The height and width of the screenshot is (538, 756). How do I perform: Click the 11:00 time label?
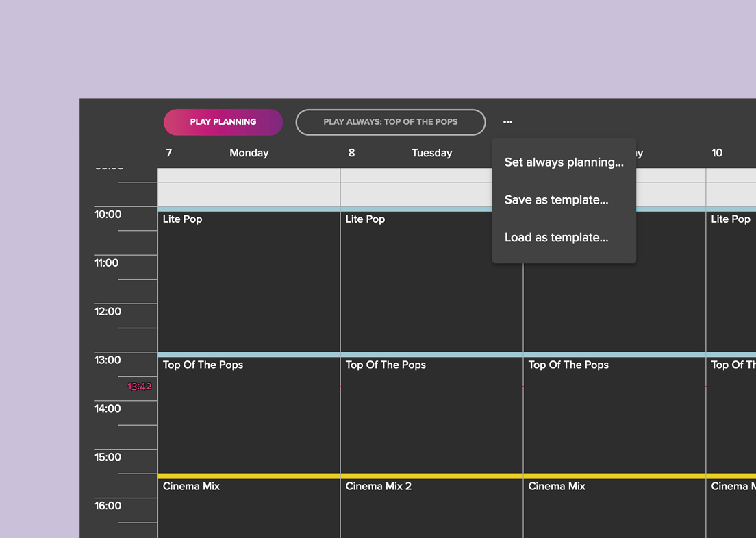(107, 263)
